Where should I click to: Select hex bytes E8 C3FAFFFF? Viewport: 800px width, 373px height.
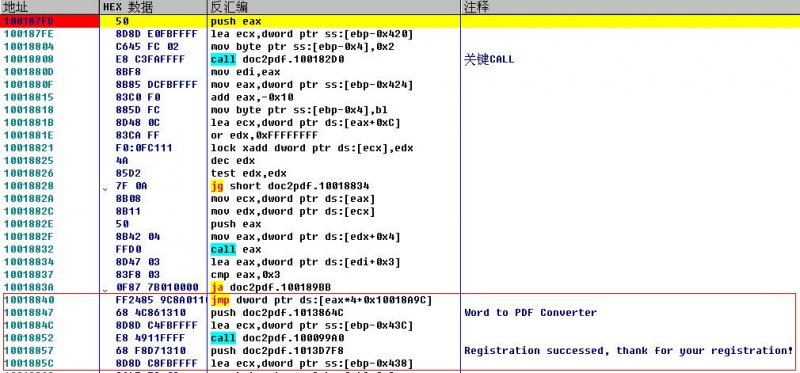(x=150, y=60)
